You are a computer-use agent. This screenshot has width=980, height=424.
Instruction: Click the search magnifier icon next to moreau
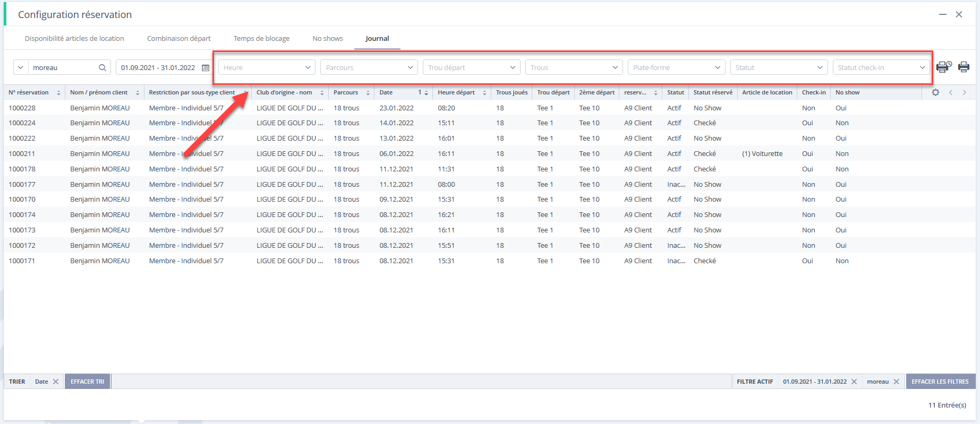pos(103,67)
